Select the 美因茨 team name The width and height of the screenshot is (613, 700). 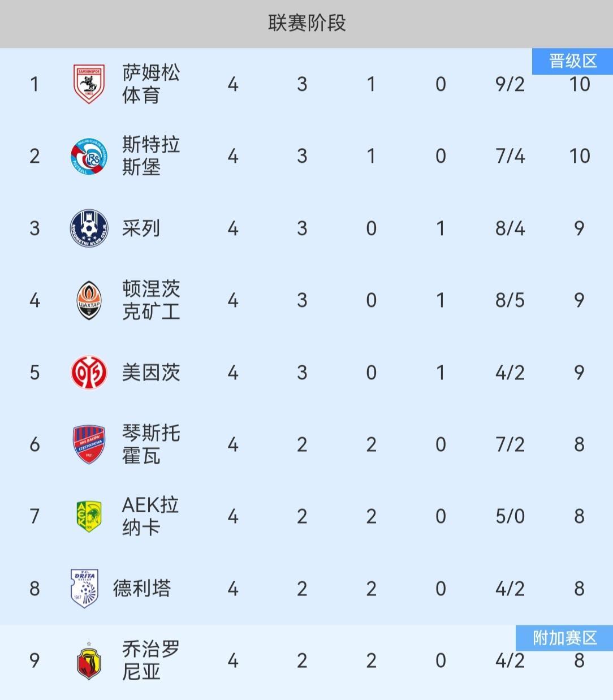pos(150,372)
